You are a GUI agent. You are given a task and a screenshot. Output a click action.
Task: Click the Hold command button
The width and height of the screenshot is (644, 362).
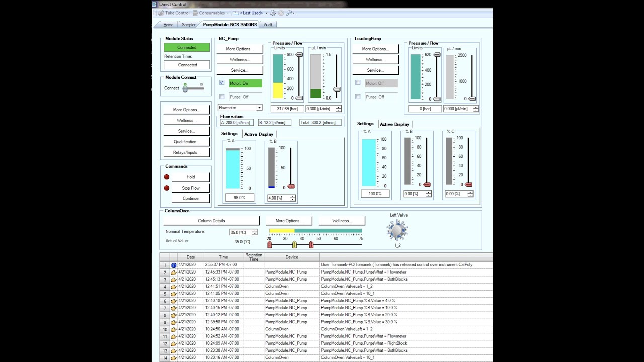pyautogui.click(x=191, y=177)
